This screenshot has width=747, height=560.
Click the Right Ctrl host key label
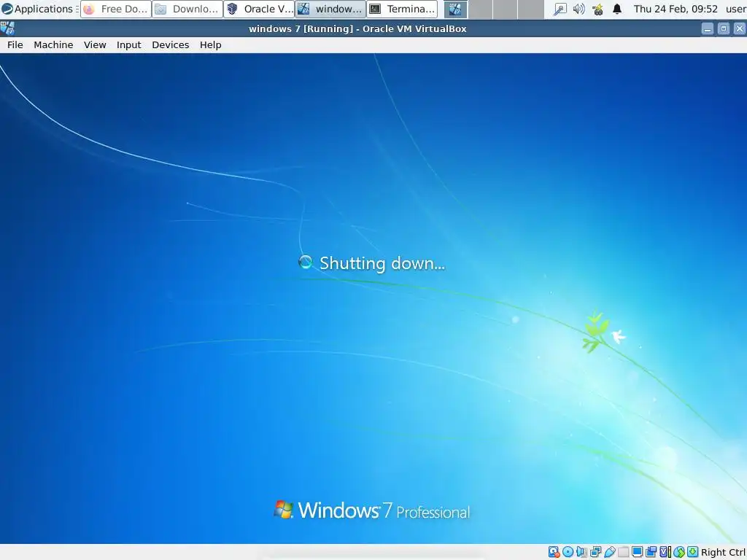click(x=723, y=553)
